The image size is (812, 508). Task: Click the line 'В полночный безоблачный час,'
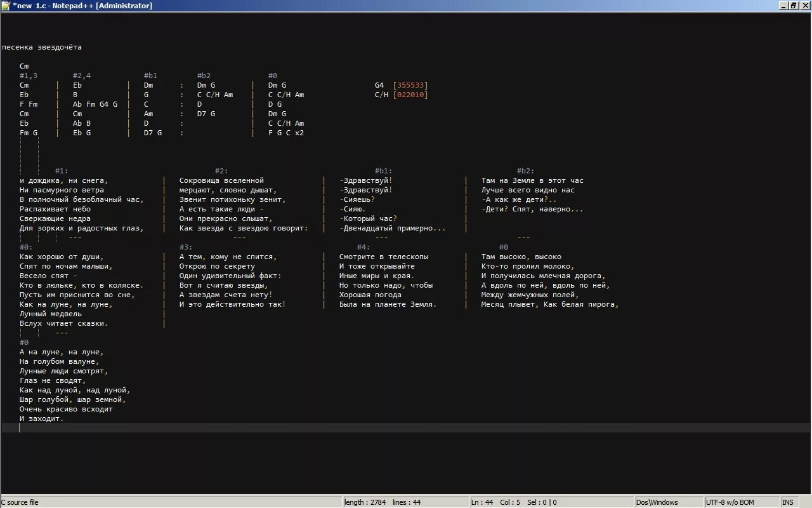point(82,199)
